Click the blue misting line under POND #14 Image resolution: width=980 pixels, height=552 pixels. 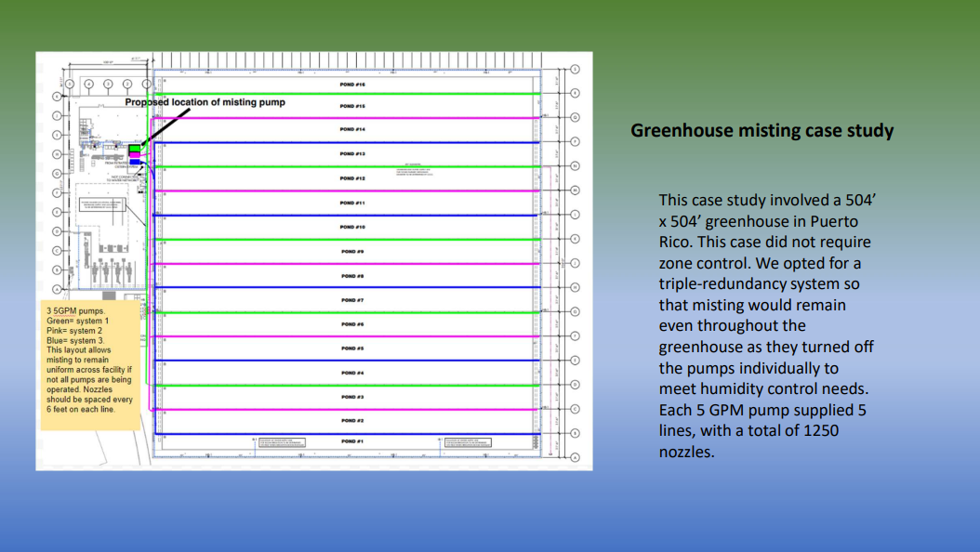347,143
